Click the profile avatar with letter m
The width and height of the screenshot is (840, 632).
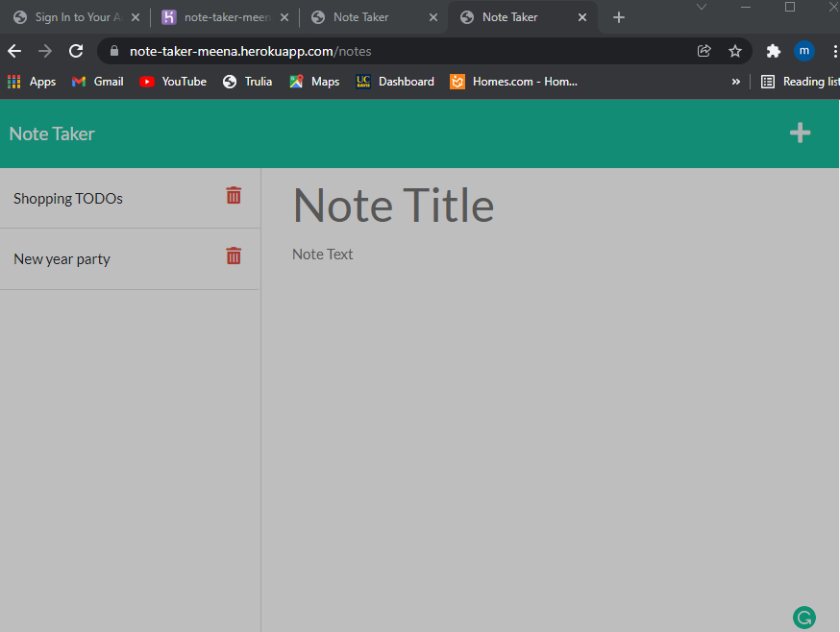[804, 50]
